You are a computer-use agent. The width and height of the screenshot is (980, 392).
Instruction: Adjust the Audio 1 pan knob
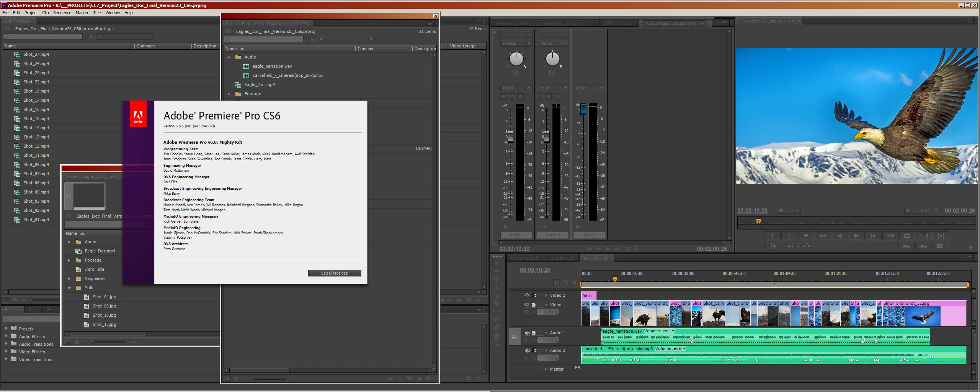coord(516,59)
